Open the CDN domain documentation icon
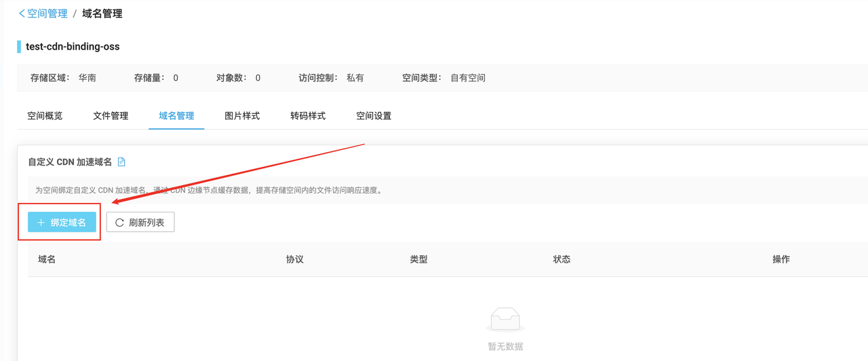 click(121, 162)
